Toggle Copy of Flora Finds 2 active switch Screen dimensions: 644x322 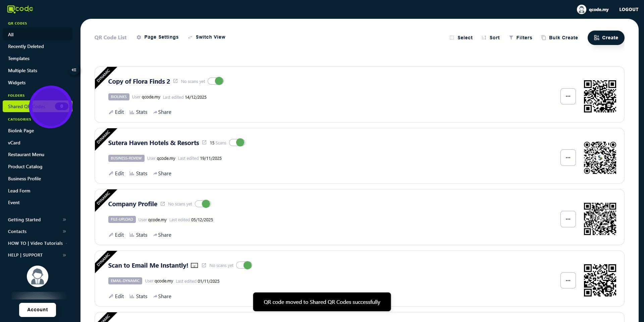(216, 81)
